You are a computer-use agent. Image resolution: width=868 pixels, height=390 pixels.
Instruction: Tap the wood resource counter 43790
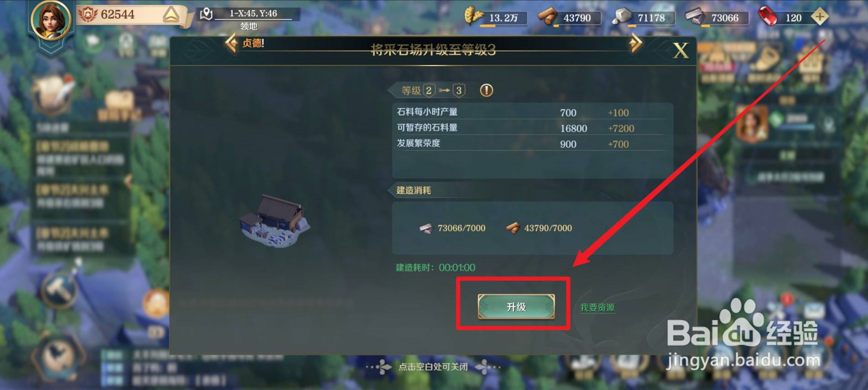click(576, 18)
